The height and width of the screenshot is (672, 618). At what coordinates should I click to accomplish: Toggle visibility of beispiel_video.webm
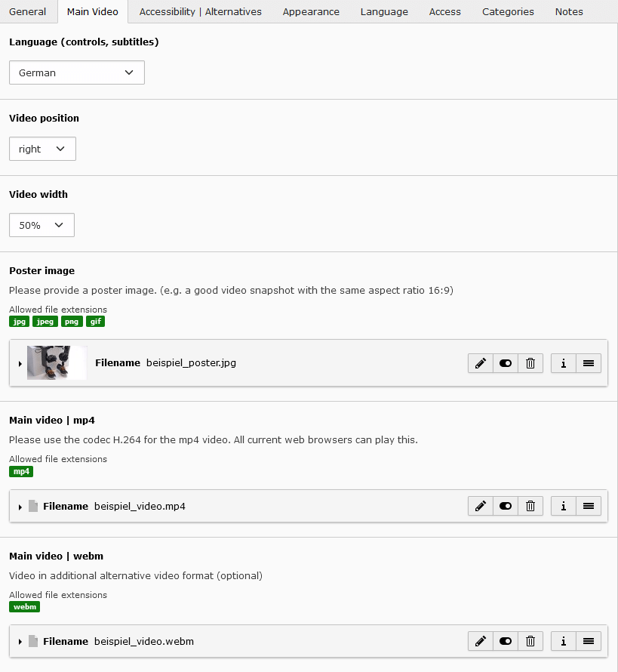click(x=506, y=641)
